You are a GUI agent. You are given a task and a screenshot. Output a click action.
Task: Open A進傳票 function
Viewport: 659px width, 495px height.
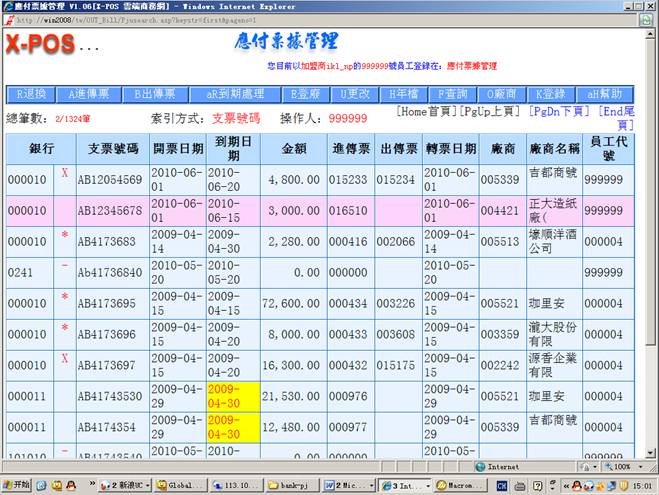(92, 93)
